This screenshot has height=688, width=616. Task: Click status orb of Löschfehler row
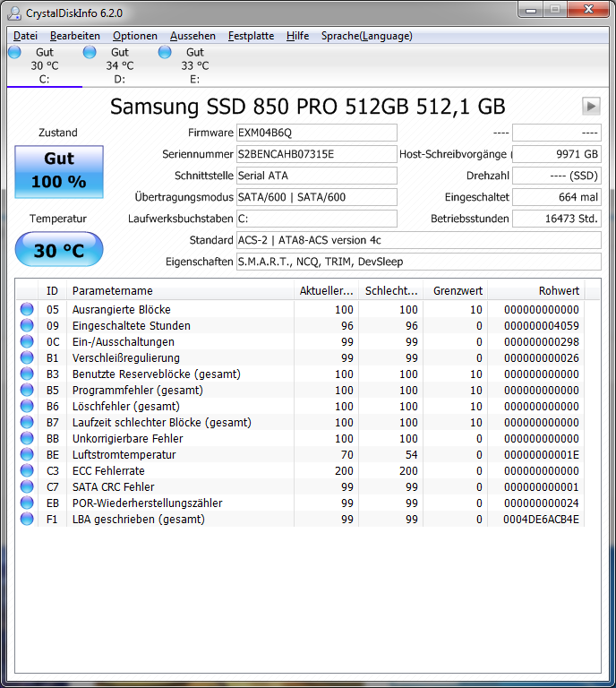[x=27, y=406]
